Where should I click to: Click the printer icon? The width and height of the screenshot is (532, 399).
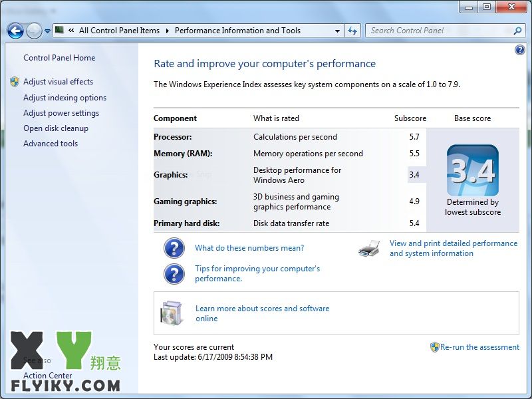(x=369, y=248)
